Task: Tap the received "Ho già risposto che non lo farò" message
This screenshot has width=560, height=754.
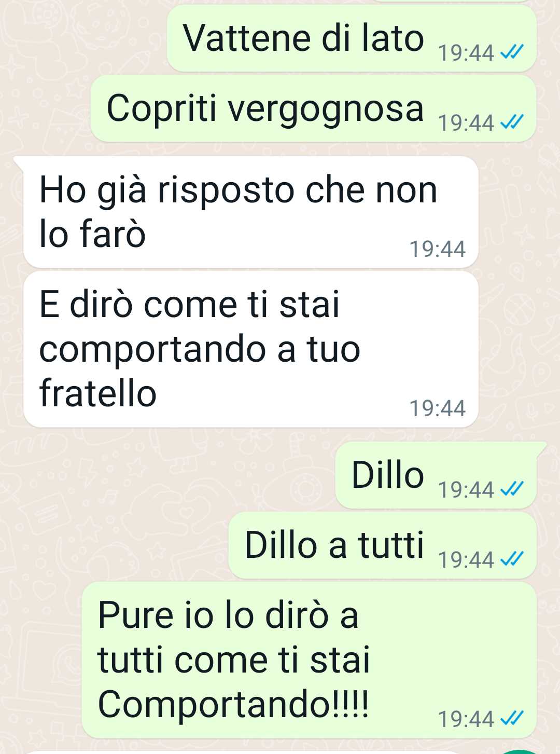Action: pyautogui.click(x=250, y=212)
